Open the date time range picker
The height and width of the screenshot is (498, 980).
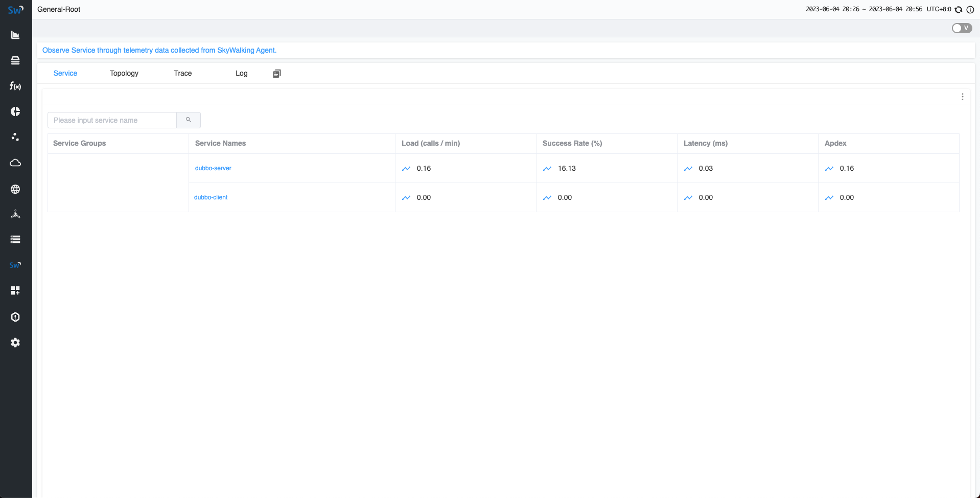pyautogui.click(x=864, y=9)
